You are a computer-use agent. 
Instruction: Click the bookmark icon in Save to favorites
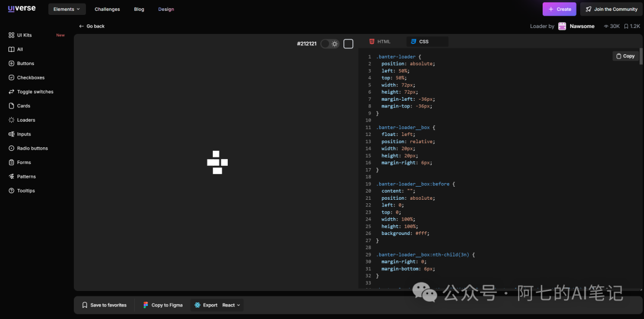click(85, 305)
